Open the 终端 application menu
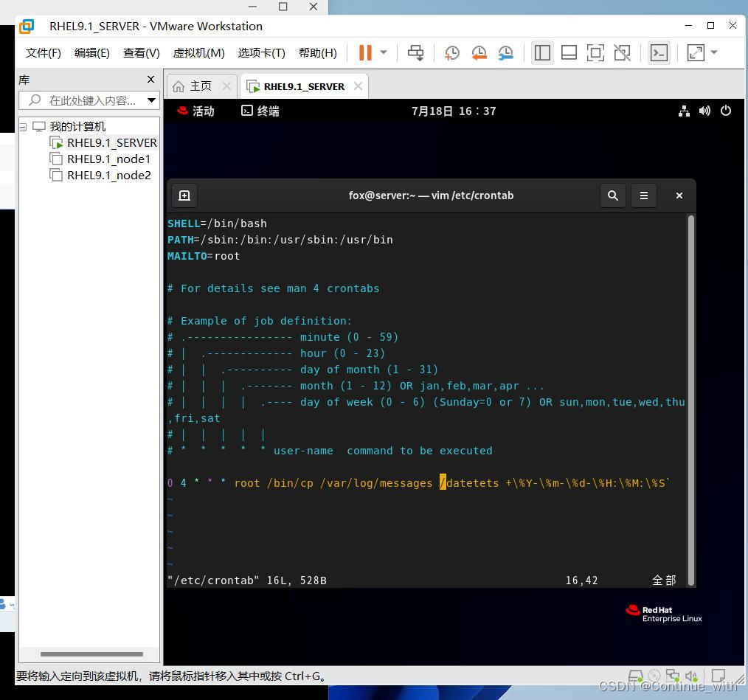Viewport: 748px width, 700px height. click(260, 111)
